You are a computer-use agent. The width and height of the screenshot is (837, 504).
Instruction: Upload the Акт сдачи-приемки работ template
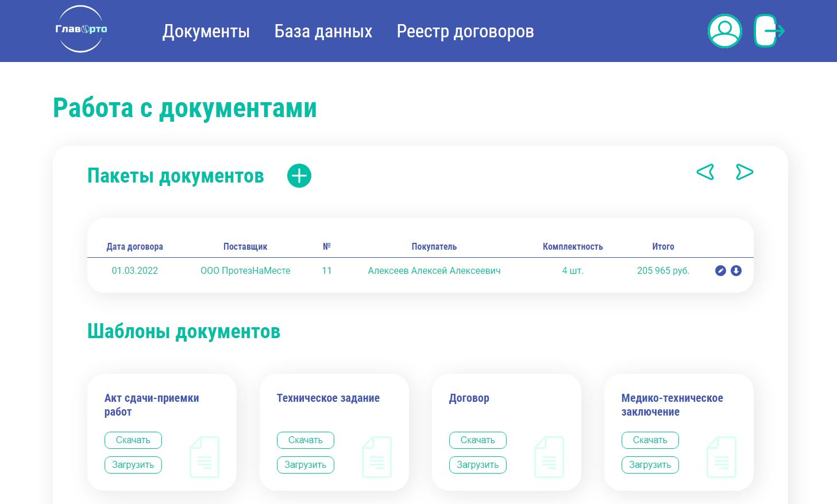[133, 465]
